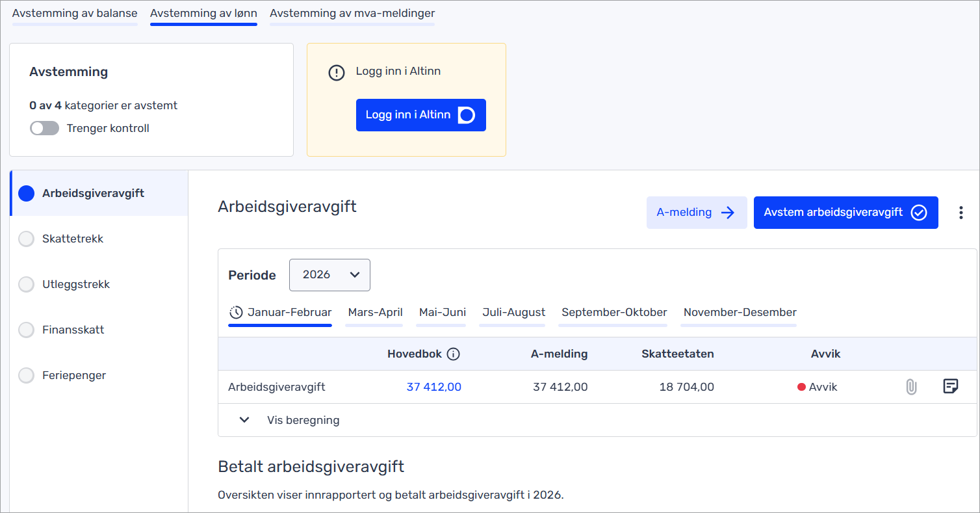Open the A-melding arrow button
This screenshot has width=980, height=513.
click(x=696, y=213)
